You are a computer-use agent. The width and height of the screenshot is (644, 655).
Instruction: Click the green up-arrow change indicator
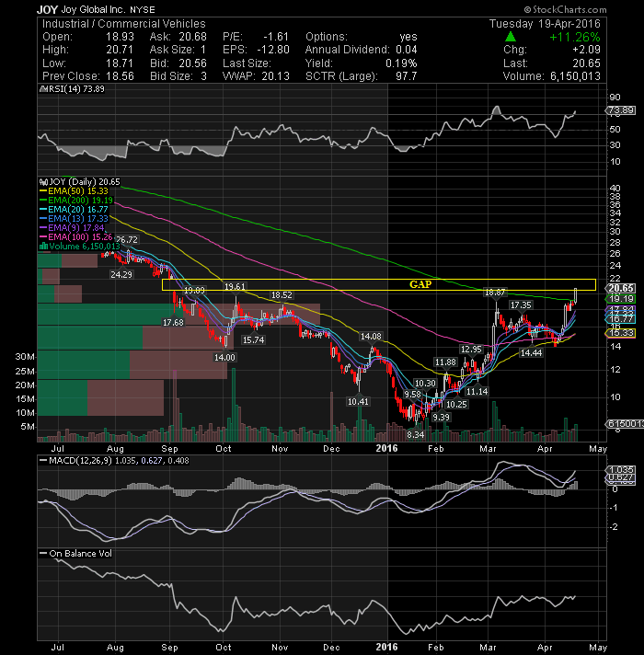click(x=511, y=37)
